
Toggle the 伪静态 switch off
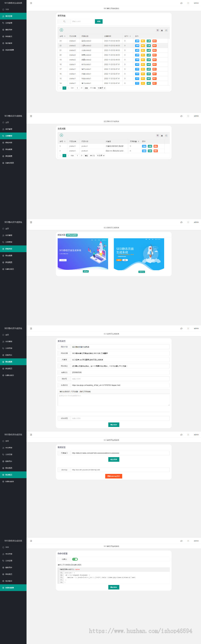coord(75,559)
